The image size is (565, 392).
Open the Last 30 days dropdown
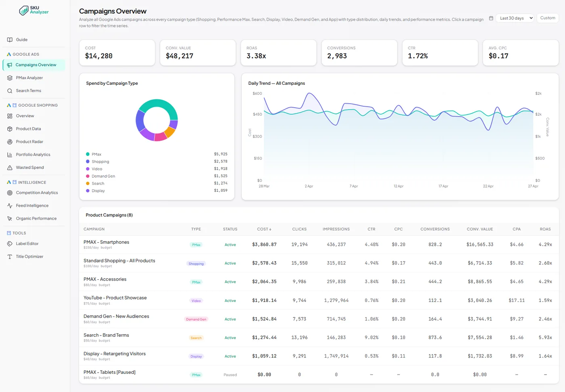pos(515,18)
